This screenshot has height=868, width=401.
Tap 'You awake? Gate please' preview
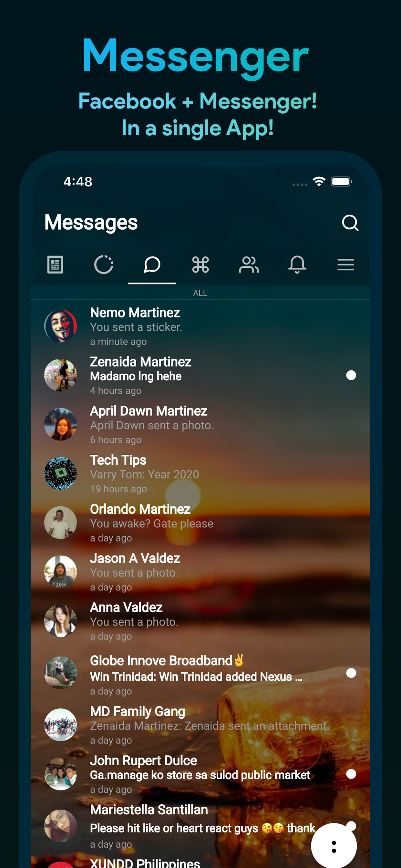(152, 524)
